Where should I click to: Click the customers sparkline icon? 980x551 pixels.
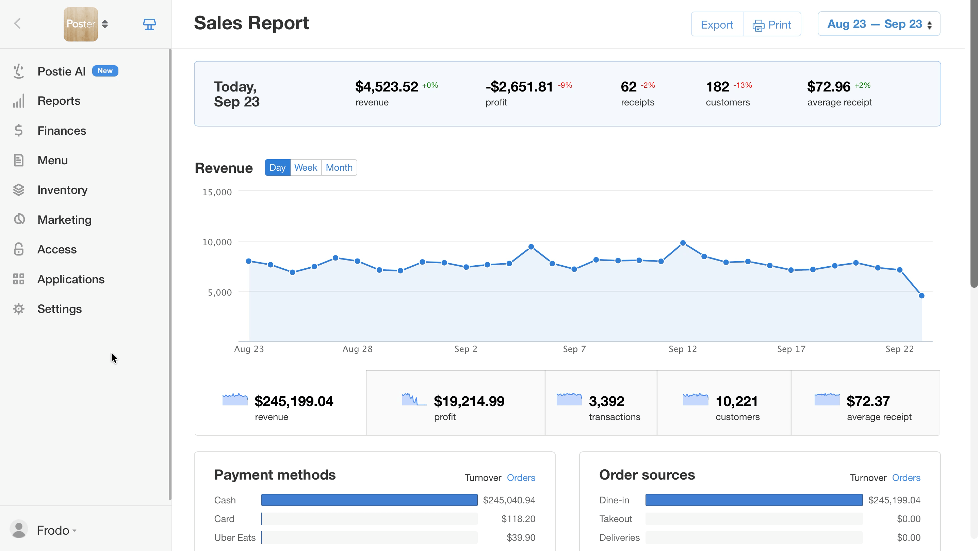696,399
